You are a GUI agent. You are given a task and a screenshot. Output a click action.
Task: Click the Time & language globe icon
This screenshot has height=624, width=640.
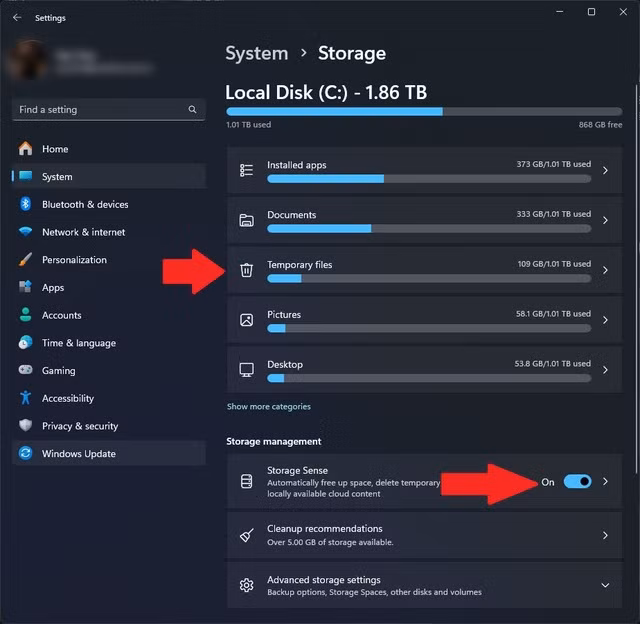tap(25, 342)
